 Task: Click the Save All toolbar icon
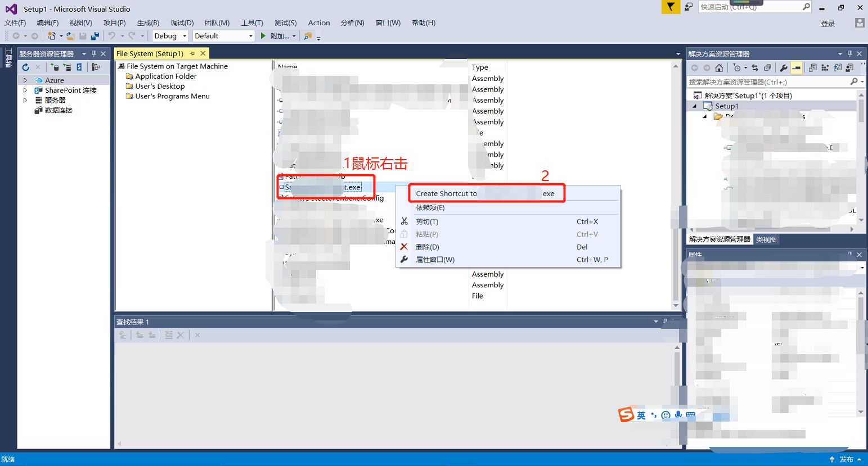95,36
